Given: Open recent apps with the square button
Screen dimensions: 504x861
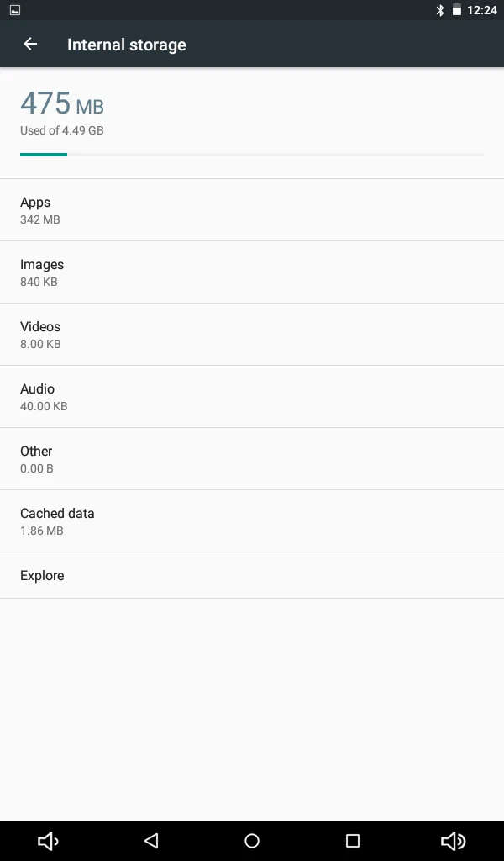Looking at the screenshot, I should click(x=353, y=841).
